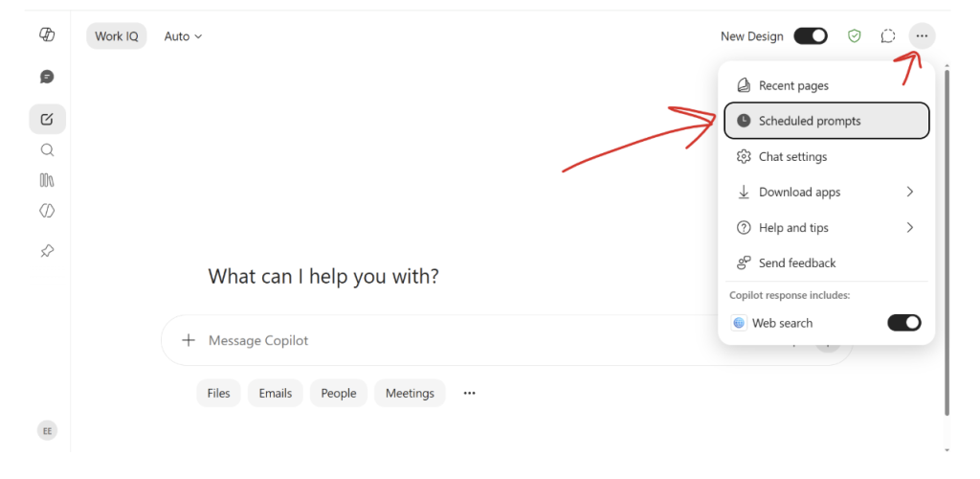Image resolution: width=980 pixels, height=479 pixels.
Task: Select Scheduled prompts from the menu
Action: 826,121
